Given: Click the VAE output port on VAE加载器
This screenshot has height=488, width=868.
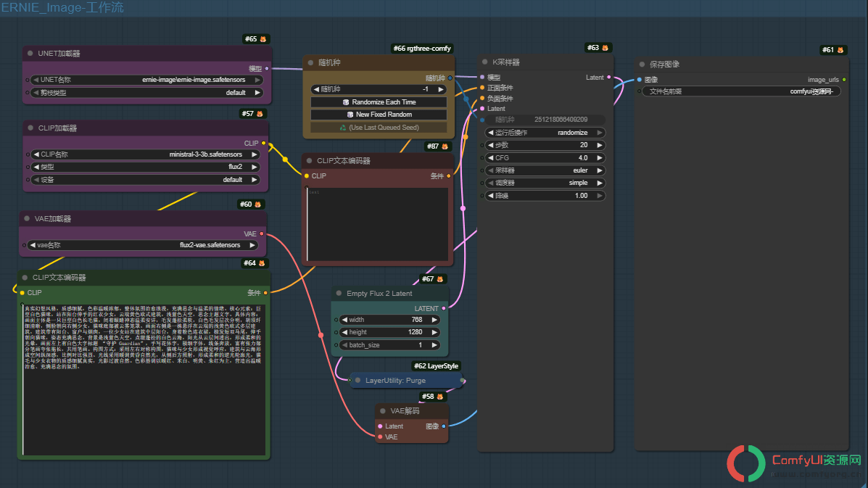Looking at the screenshot, I should point(262,234).
